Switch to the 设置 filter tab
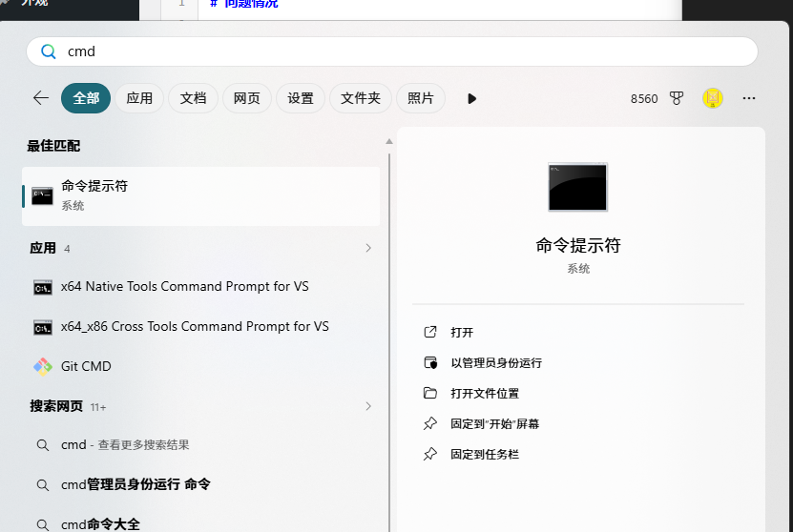 [301, 98]
